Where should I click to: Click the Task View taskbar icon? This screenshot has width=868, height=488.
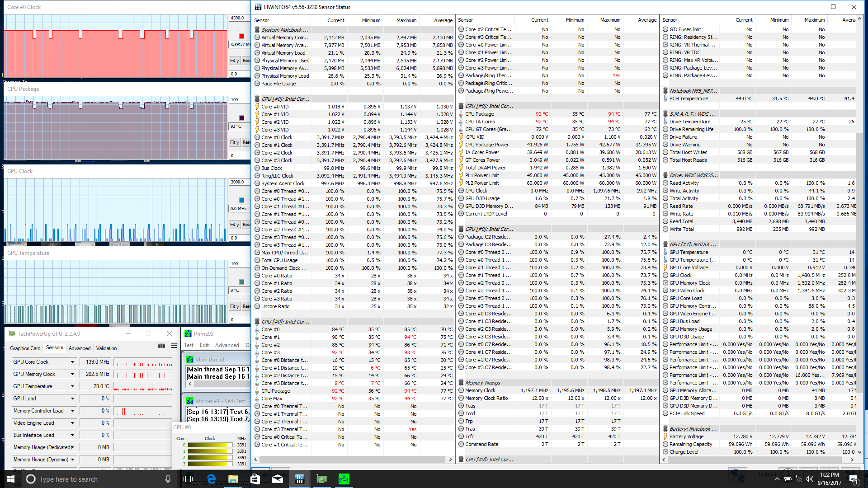click(x=189, y=479)
